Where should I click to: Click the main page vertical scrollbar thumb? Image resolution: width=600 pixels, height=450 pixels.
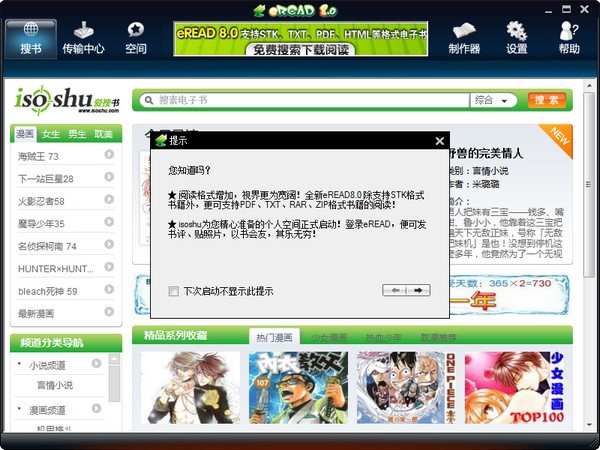tap(589, 185)
